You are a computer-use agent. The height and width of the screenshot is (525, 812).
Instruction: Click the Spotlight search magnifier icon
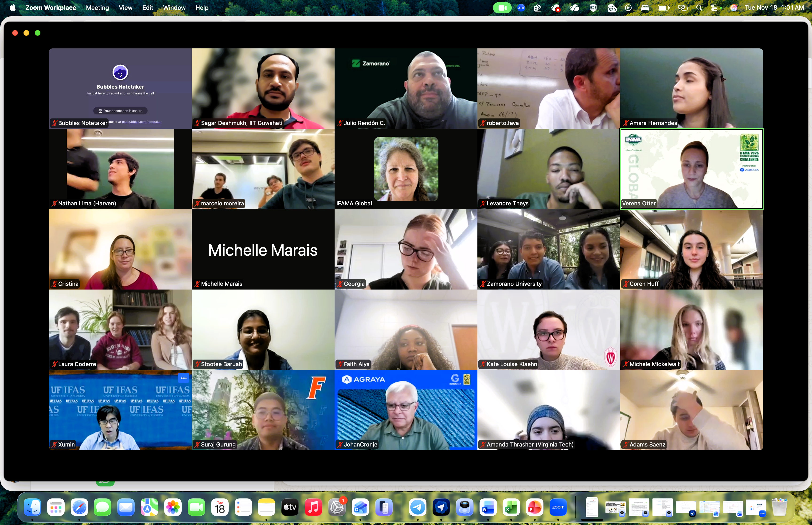point(699,8)
